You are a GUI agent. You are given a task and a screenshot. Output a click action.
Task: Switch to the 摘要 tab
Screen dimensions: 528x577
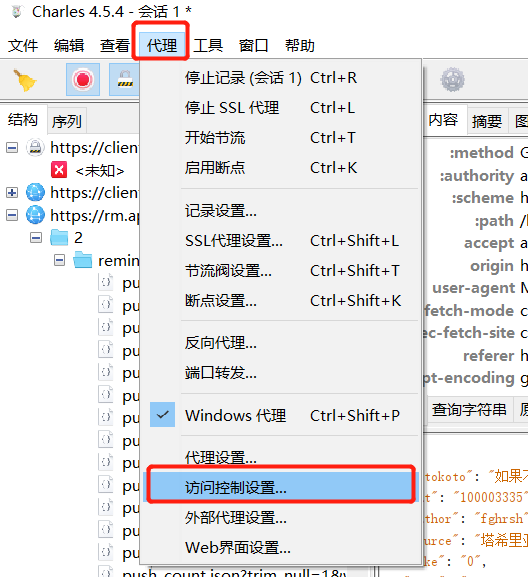487,121
